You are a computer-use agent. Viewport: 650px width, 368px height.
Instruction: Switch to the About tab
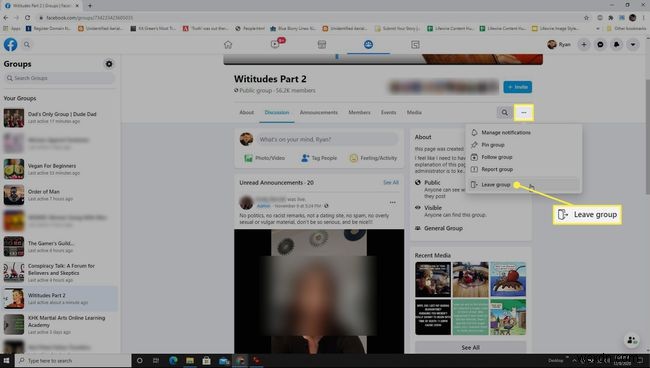tap(246, 112)
